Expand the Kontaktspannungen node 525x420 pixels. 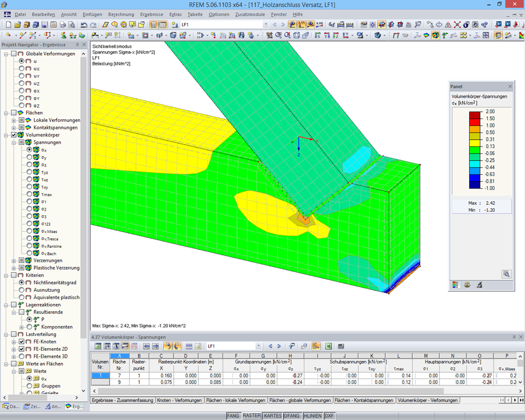pyautogui.click(x=14, y=128)
